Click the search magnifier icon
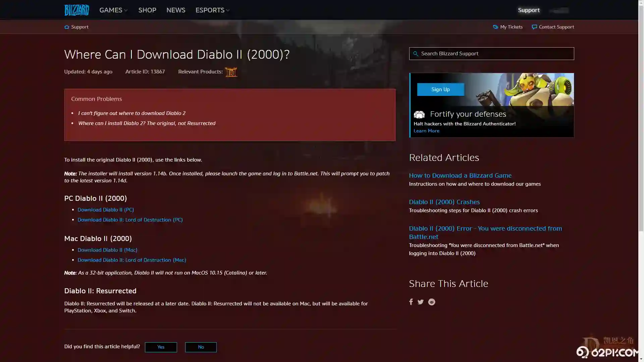Viewport: 644px width, 362px height. pos(416,54)
